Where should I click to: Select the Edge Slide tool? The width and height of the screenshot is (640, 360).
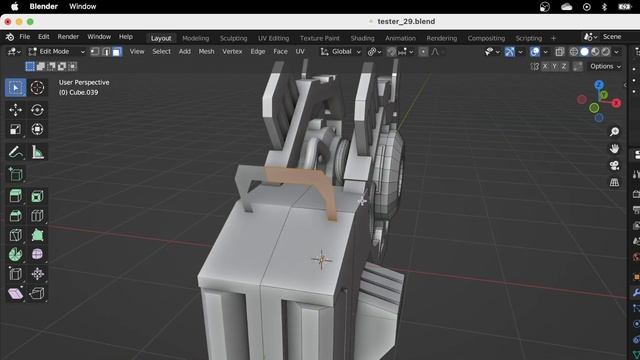[16, 274]
